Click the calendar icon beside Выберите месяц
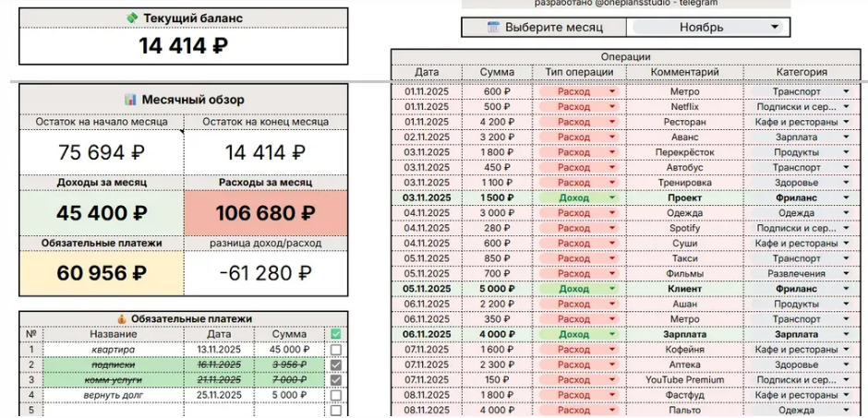The width and height of the screenshot is (868, 418). pos(492,28)
